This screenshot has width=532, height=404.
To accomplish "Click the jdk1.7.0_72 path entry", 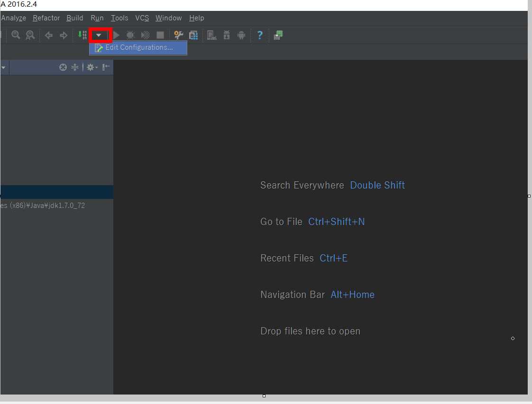I will click(x=43, y=206).
